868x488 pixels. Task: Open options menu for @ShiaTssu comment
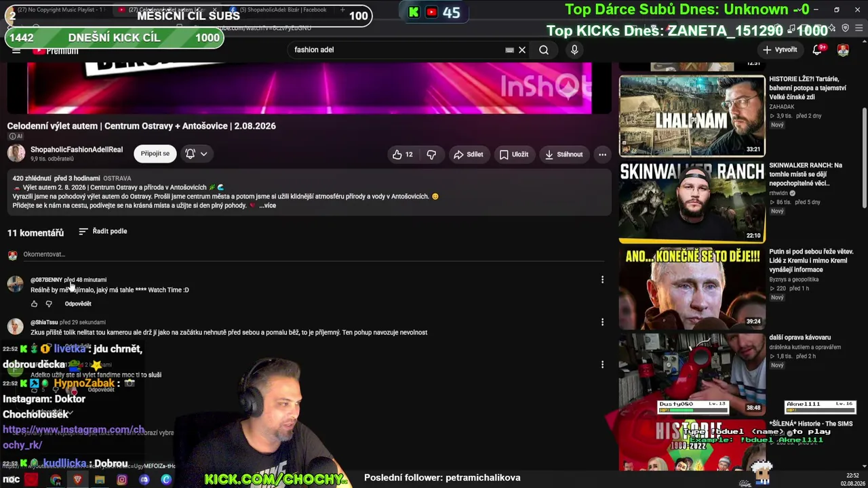(x=602, y=322)
